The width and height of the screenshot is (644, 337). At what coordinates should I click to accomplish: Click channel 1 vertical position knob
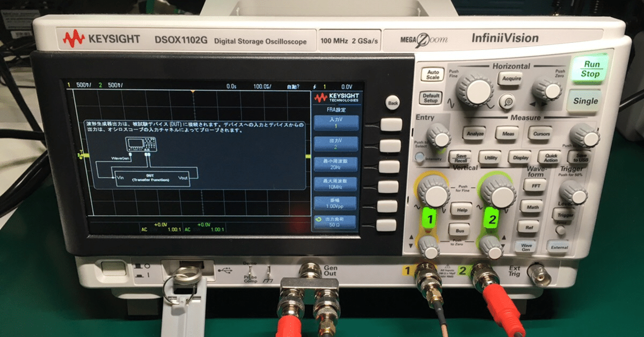[428, 247]
